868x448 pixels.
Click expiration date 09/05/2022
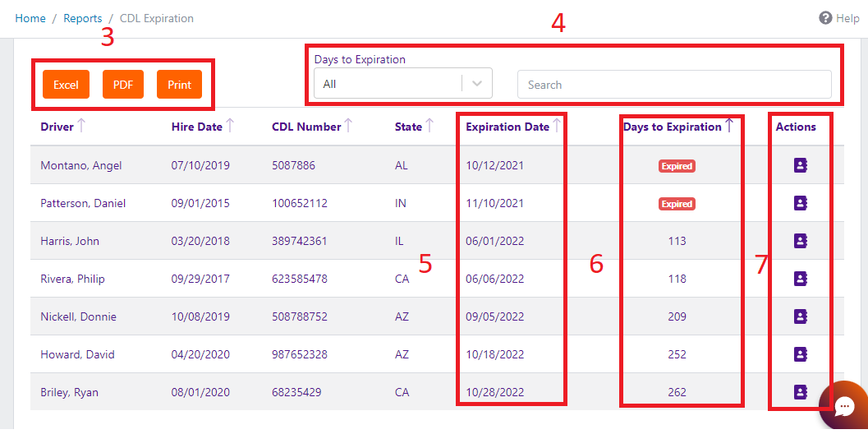(x=495, y=316)
